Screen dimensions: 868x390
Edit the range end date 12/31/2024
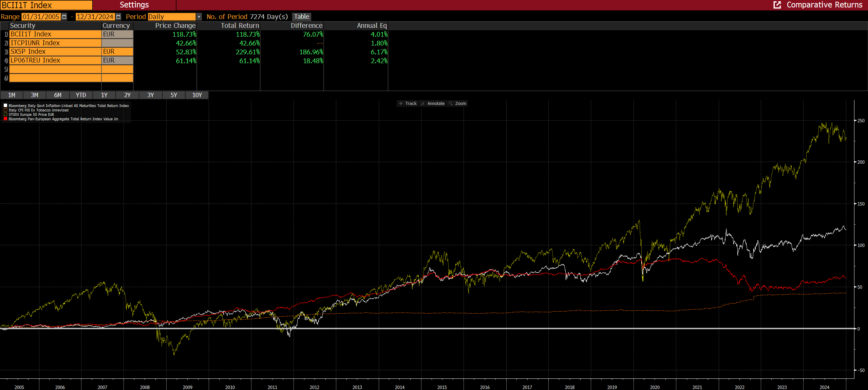95,17
